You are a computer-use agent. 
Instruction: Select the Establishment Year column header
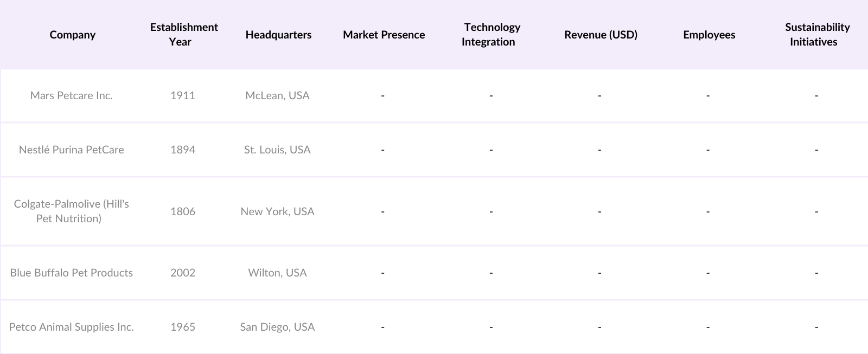coord(183,35)
